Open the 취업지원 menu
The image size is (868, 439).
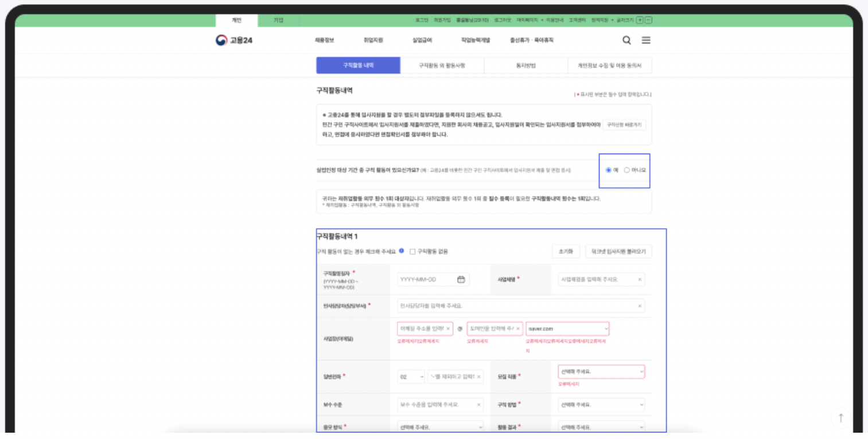coord(373,40)
